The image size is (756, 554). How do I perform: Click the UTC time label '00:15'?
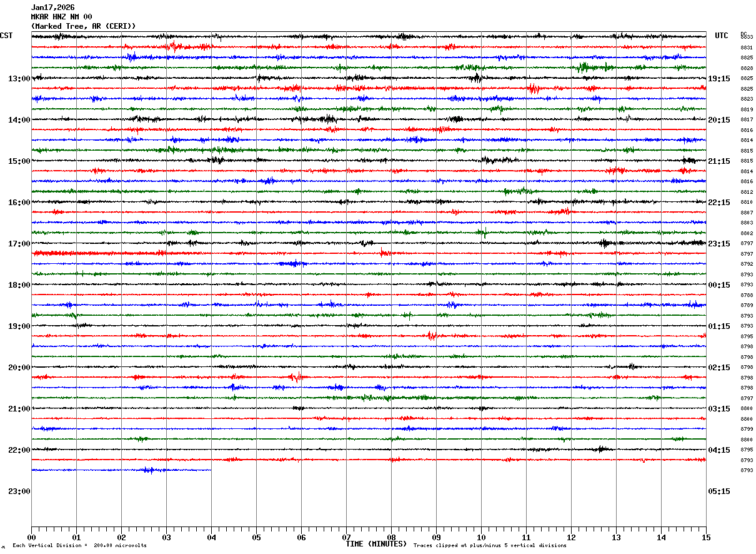point(719,285)
